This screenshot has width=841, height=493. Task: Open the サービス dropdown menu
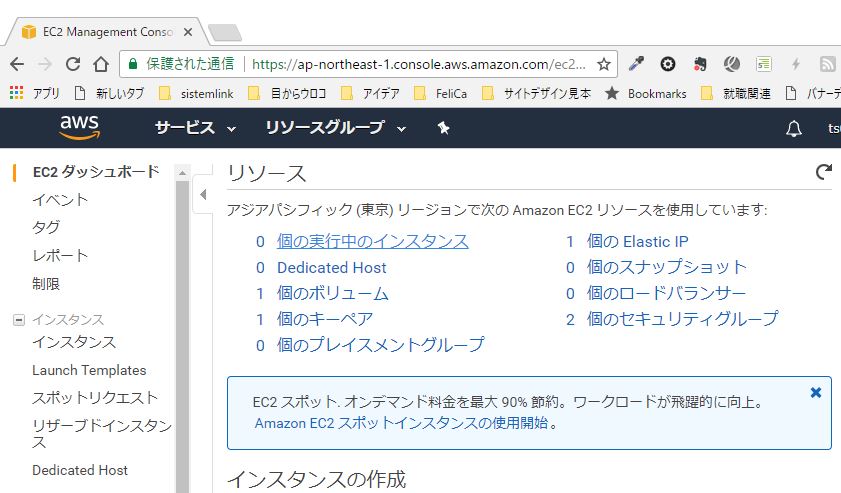(195, 128)
